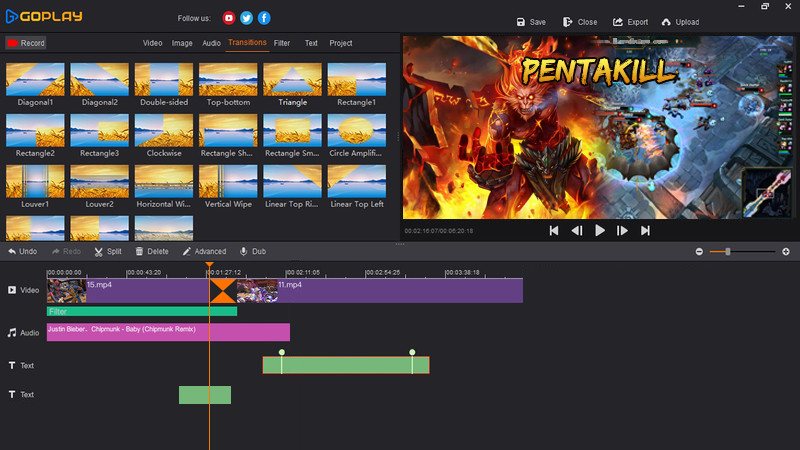The height and width of the screenshot is (450, 800).
Task: Click the playhead marker on the ruler
Action: click(x=209, y=265)
